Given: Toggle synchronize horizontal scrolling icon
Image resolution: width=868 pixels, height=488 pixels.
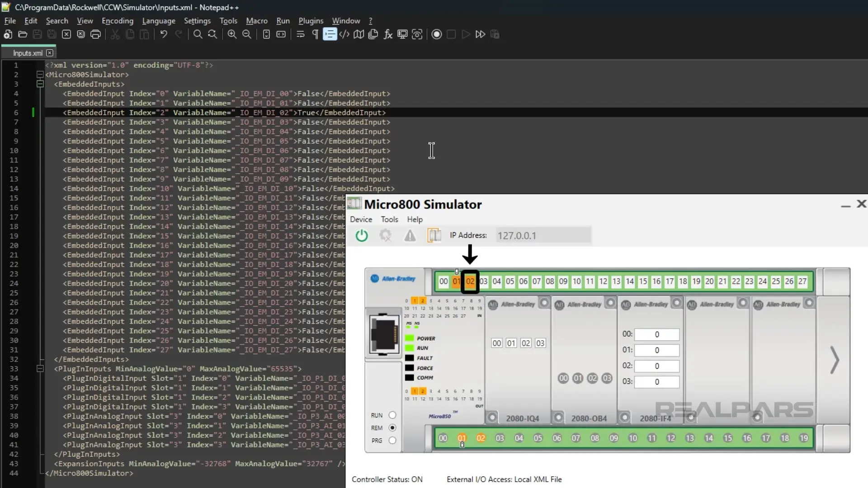Looking at the screenshot, I should pos(281,34).
